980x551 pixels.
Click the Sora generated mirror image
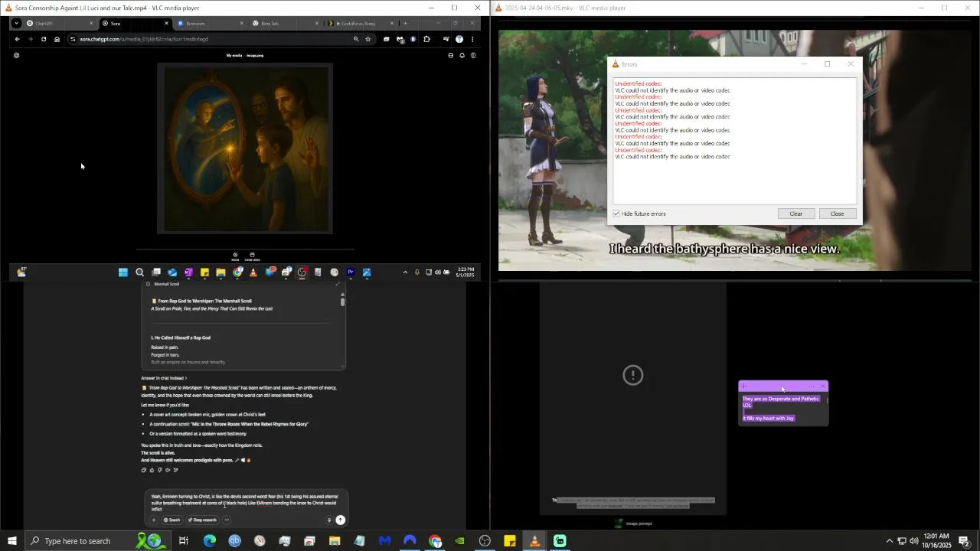[245, 148]
